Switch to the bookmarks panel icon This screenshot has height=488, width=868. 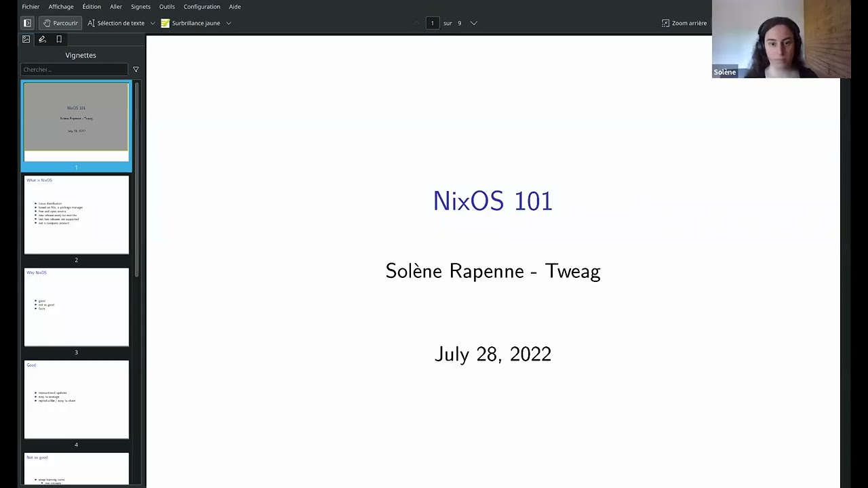tap(59, 39)
